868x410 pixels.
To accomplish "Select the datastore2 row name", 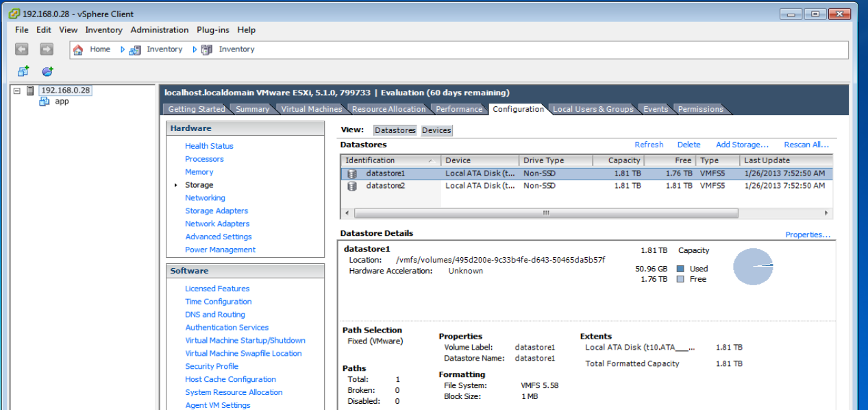I will coord(386,186).
